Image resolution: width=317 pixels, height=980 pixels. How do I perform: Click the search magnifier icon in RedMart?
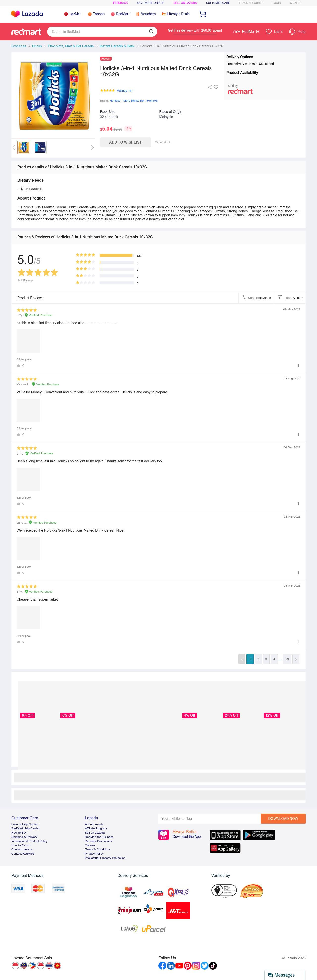click(x=151, y=32)
